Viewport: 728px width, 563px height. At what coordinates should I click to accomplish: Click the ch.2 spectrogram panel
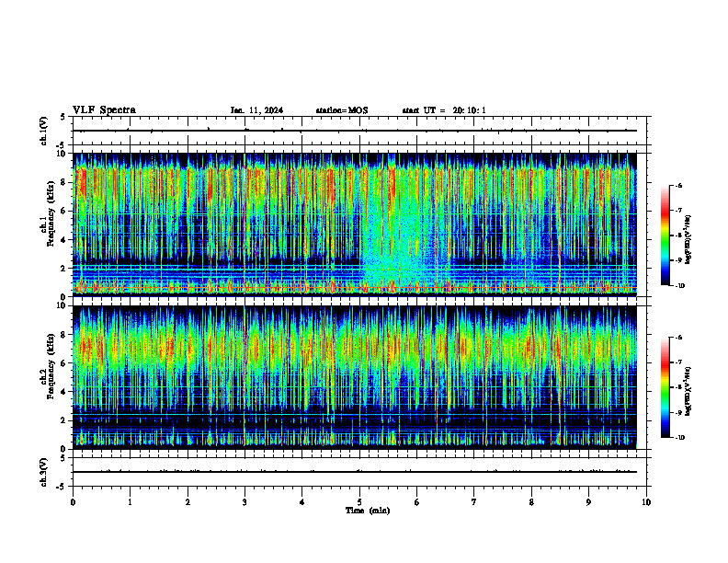(355, 377)
